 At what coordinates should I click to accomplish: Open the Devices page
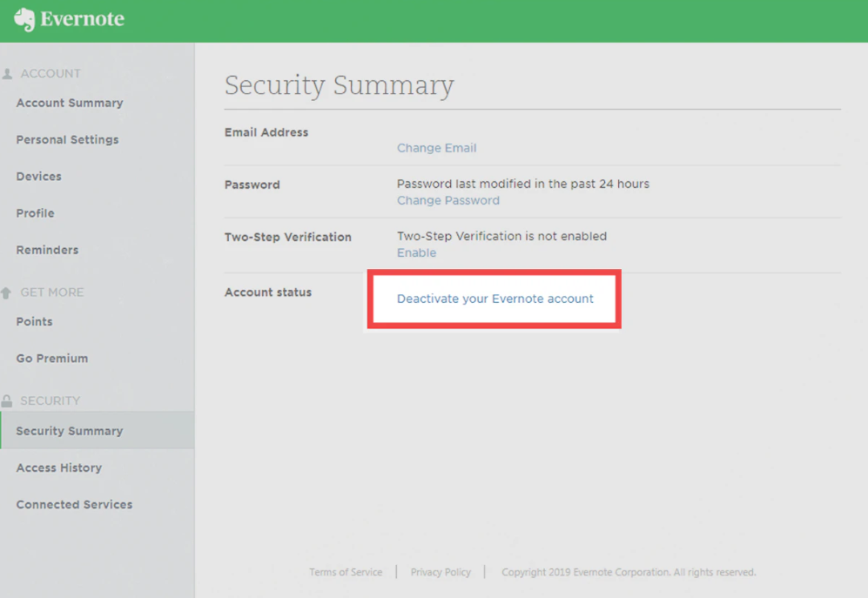tap(39, 176)
